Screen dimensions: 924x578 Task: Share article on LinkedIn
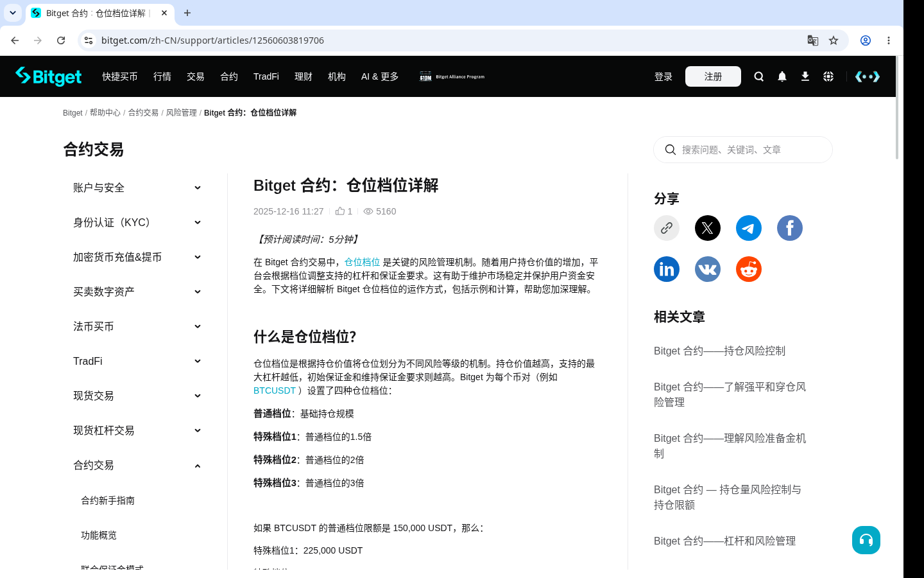tap(667, 269)
